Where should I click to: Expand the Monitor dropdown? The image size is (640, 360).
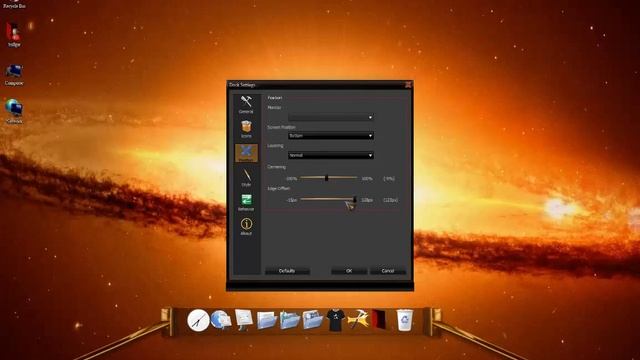tap(331, 118)
